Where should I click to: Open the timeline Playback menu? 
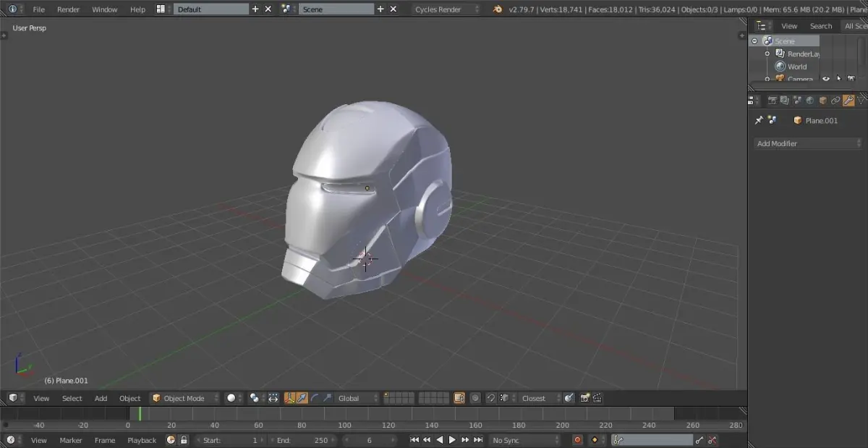click(142, 440)
